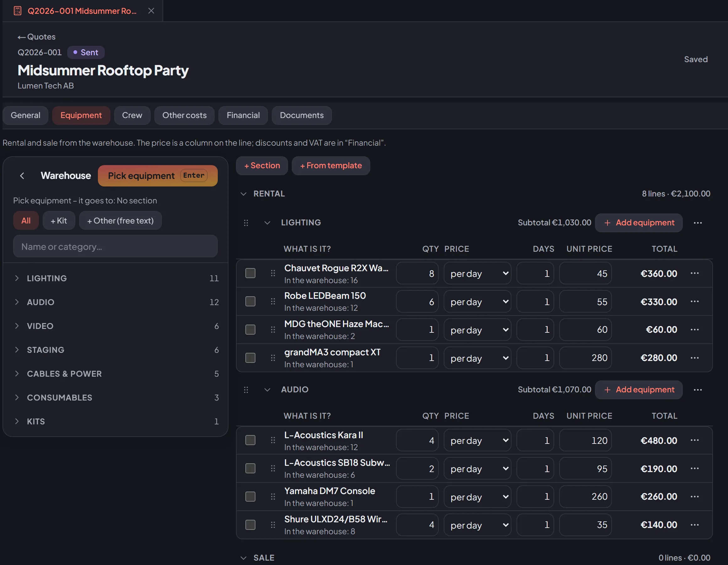
Task: Tick the Robe LEDBeam 150 checkbox
Action: tap(250, 302)
